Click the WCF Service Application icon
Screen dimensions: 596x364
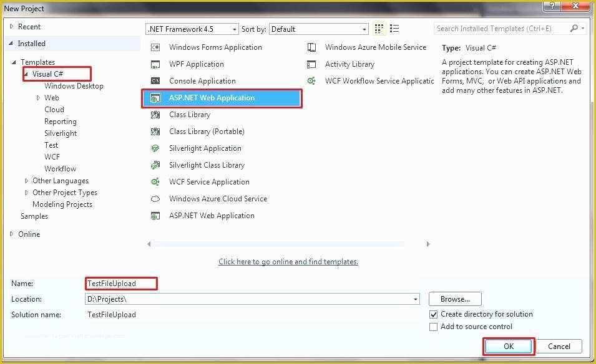pyautogui.click(x=155, y=182)
